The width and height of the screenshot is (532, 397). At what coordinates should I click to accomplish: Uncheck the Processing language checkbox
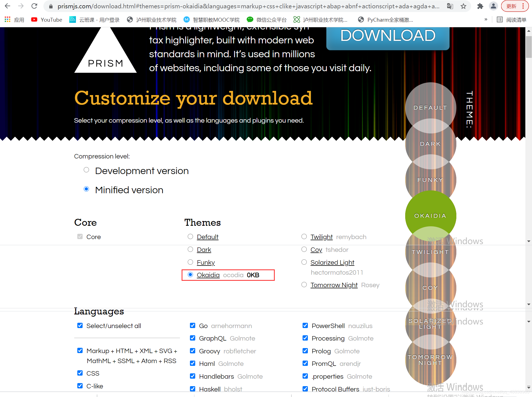coord(305,338)
